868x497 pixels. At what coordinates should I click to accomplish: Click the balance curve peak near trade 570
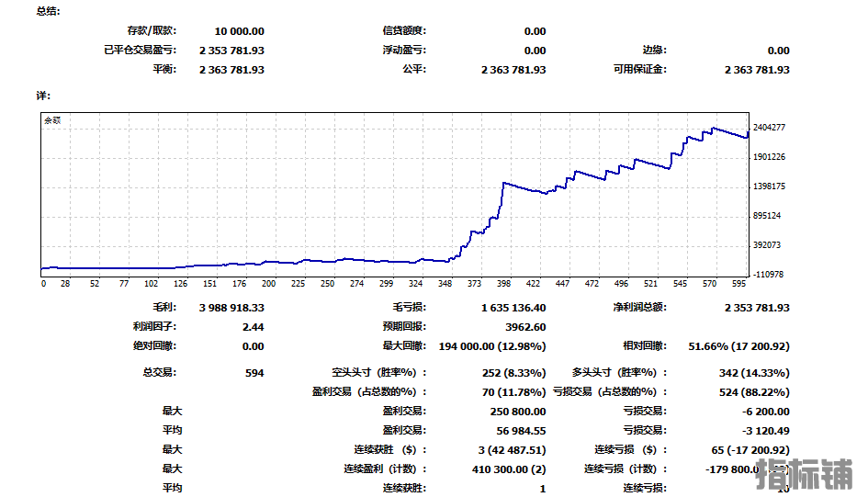coord(713,129)
